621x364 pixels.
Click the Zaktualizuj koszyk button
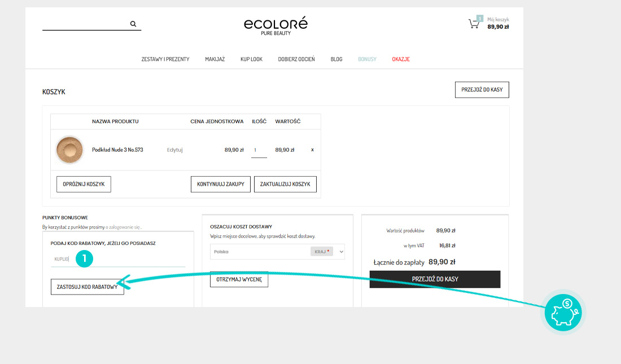point(285,185)
